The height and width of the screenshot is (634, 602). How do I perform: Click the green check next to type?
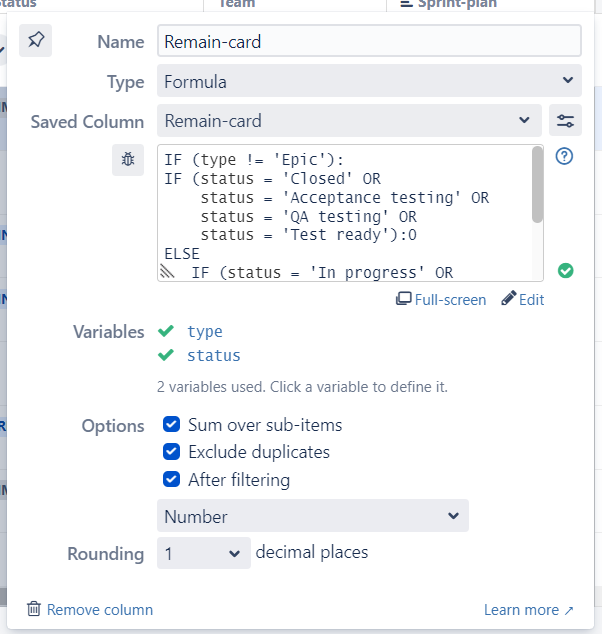pyautogui.click(x=166, y=331)
